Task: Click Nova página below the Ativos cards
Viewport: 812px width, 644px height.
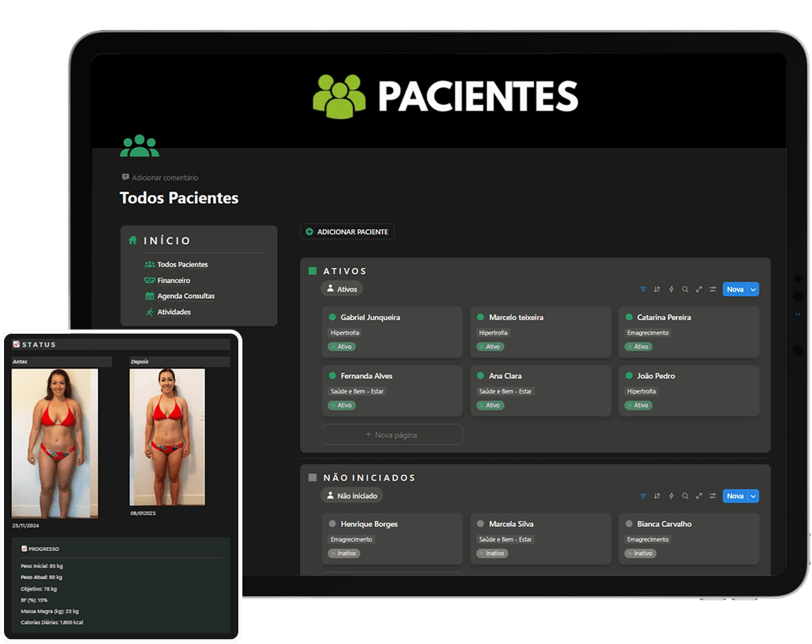Action: pos(392,435)
